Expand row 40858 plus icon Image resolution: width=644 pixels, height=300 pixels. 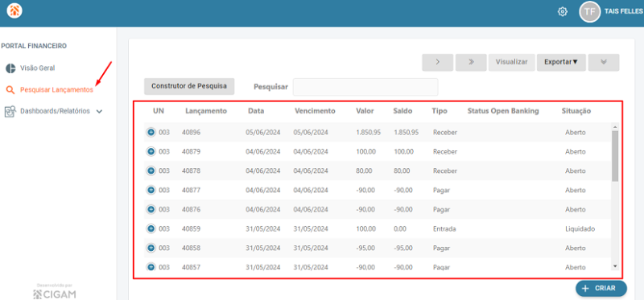click(151, 248)
